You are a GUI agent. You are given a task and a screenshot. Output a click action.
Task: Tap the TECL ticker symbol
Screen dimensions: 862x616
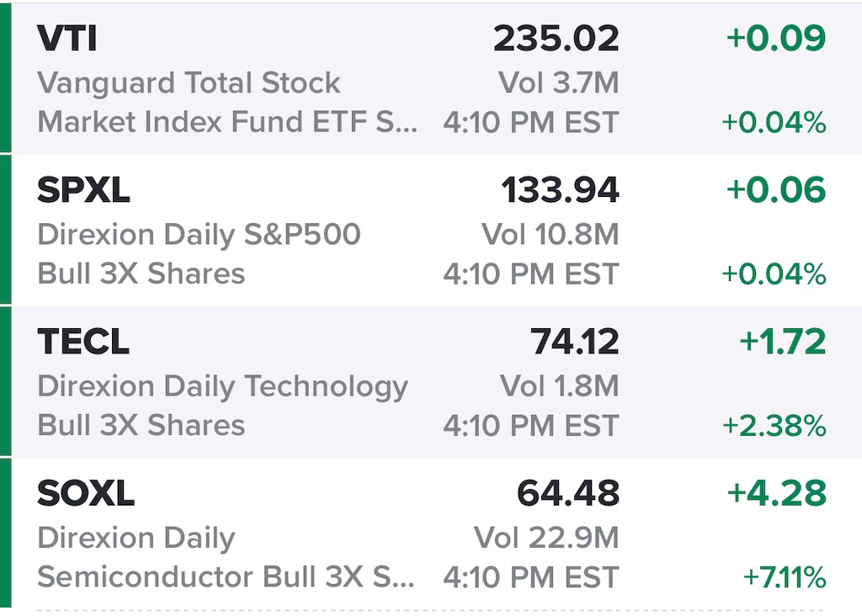83,343
